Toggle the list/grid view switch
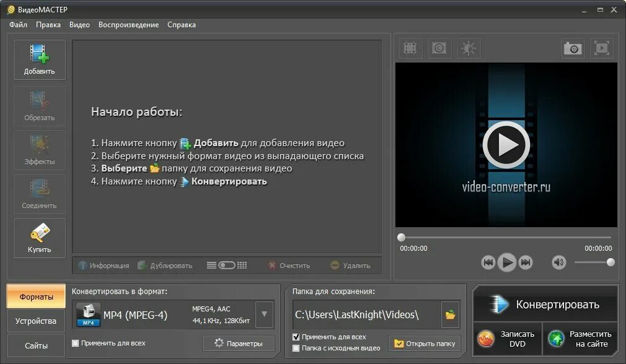 [x=227, y=266]
